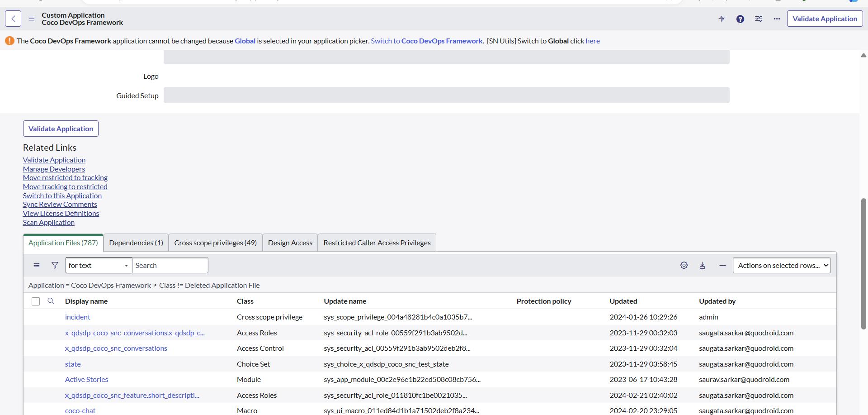Open Validate Application related link
Screen dimensions: 868x415
54,160
